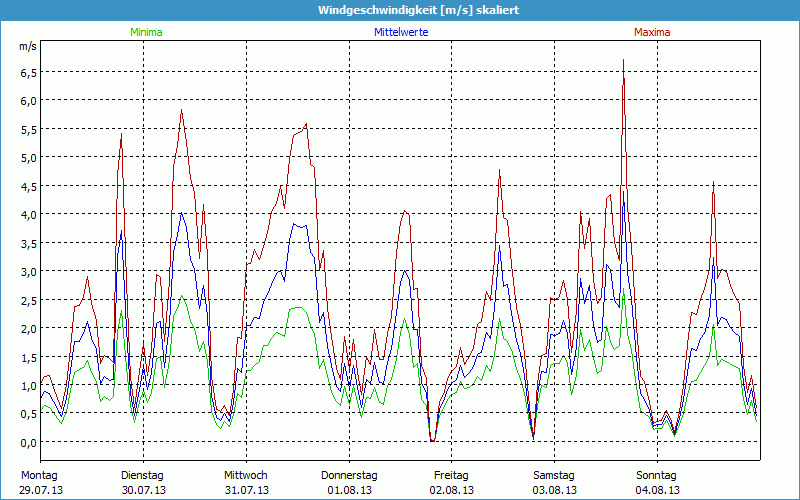Select the 2,0 y-axis value

pos(29,329)
